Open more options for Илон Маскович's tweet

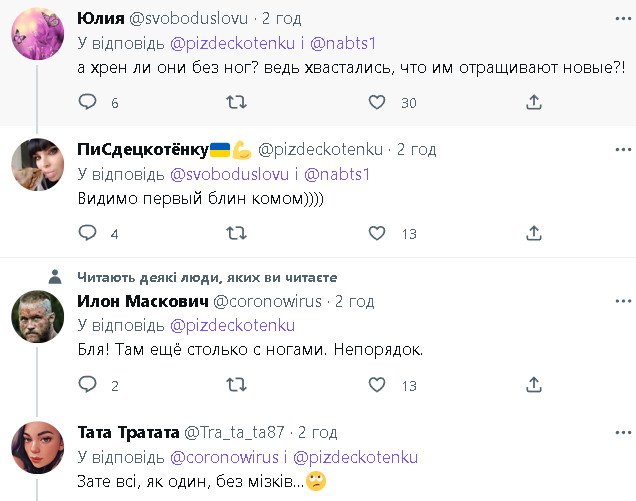(x=620, y=301)
